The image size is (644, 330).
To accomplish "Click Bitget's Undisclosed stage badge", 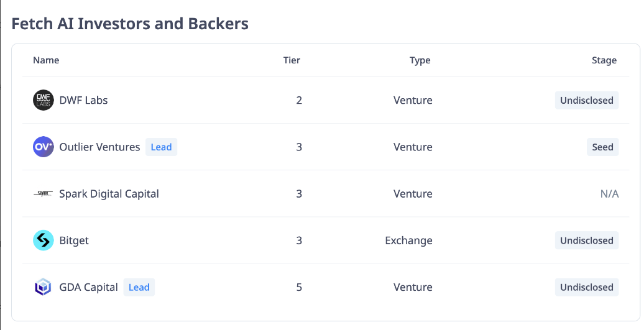I will coord(587,241).
